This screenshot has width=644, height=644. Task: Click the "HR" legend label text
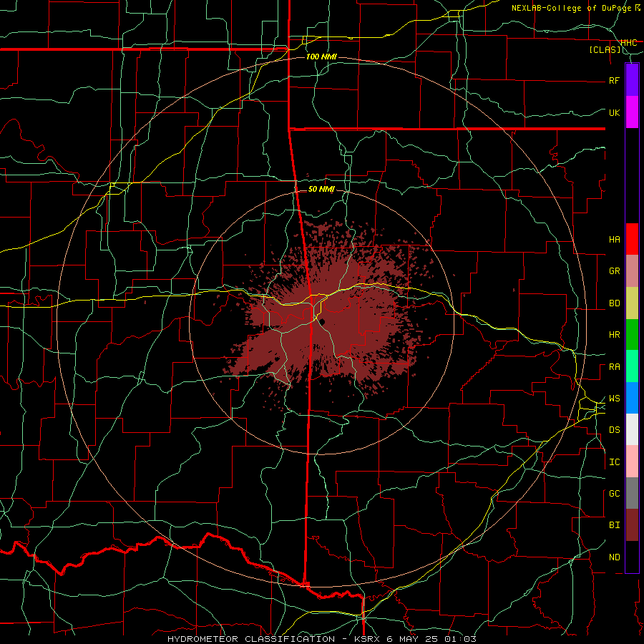click(x=615, y=335)
